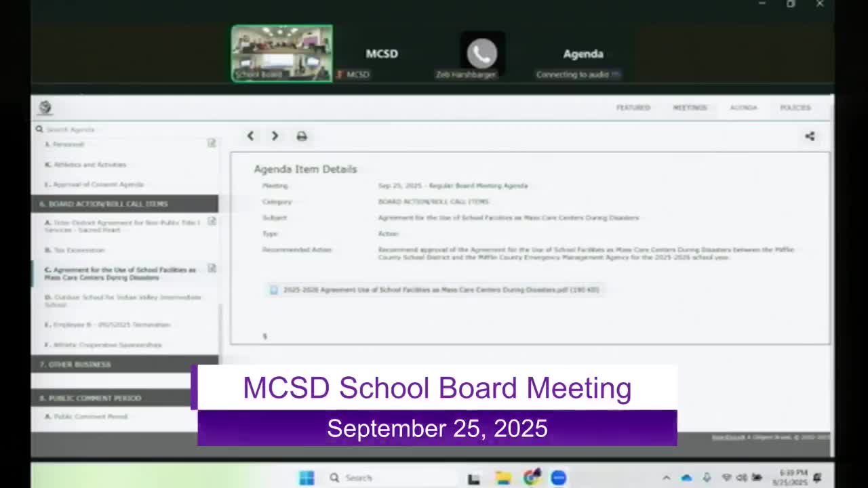Click the magnifier icon beside Search Agenda
Image resolution: width=868 pixels, height=488 pixels.
click(39, 129)
